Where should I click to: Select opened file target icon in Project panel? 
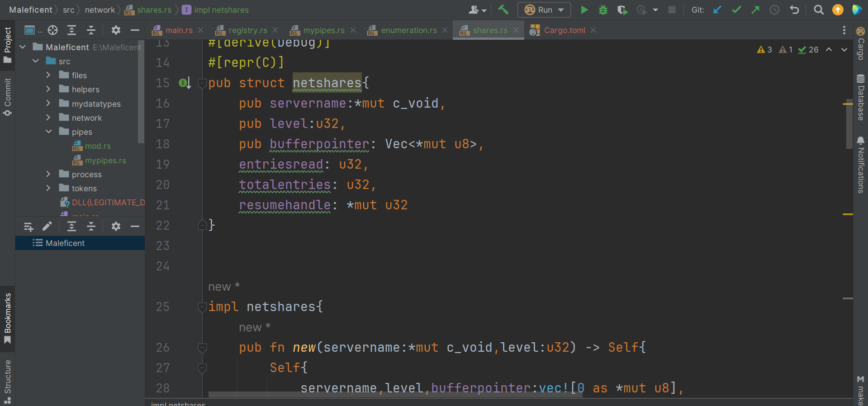pos(53,30)
